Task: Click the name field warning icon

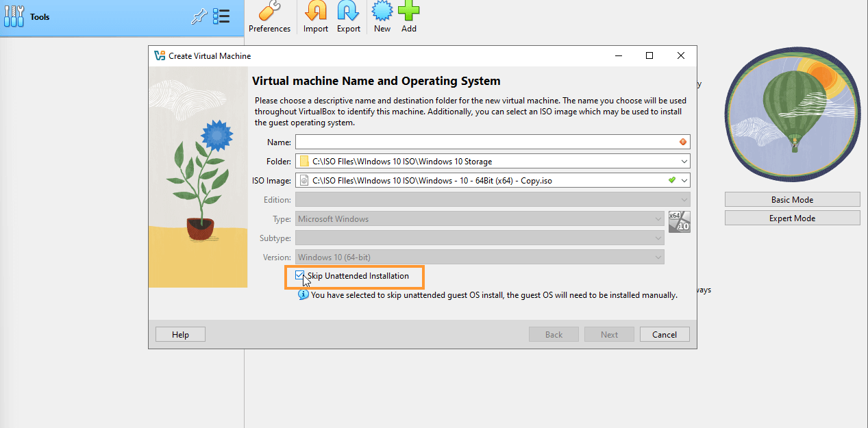Action: tap(682, 142)
